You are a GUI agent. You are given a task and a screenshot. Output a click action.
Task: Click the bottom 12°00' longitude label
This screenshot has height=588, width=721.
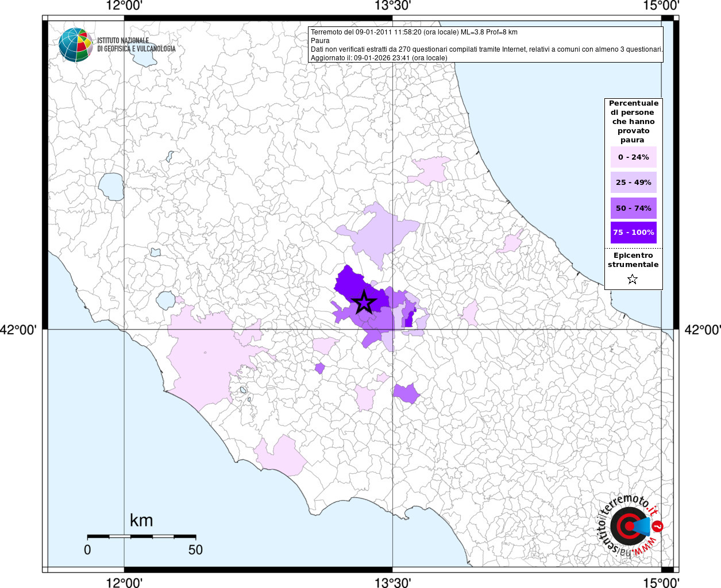124,583
